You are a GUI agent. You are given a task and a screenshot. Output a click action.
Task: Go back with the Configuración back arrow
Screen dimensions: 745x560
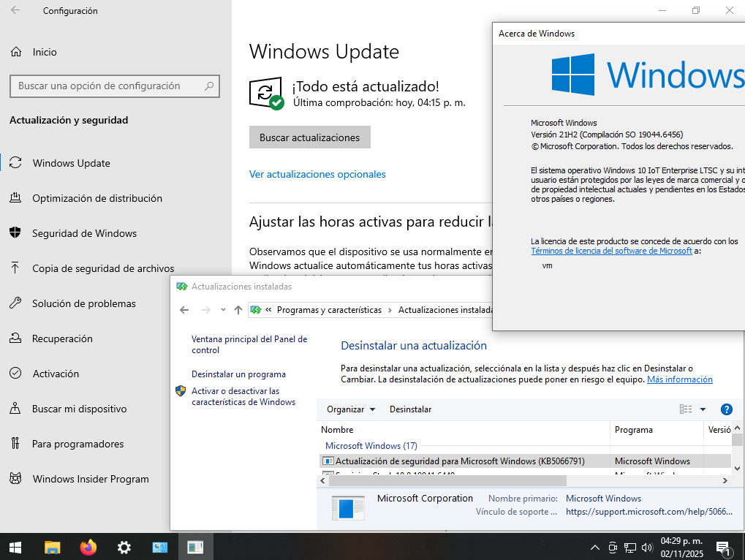(15, 10)
